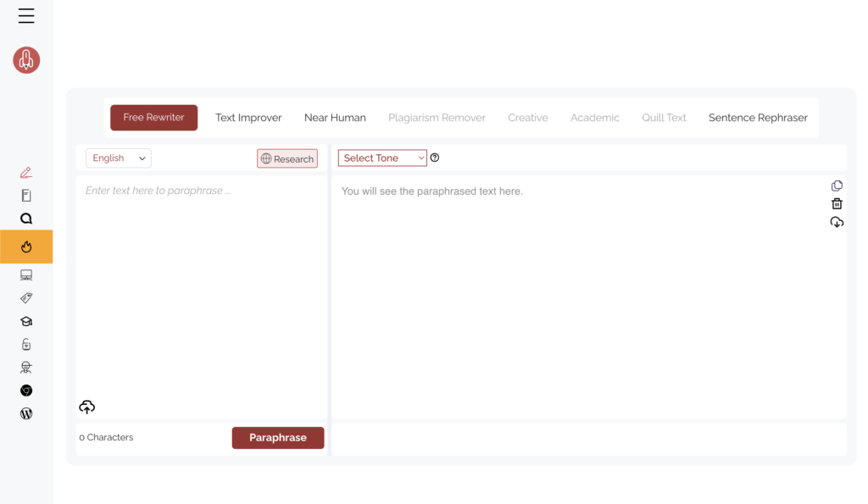Select the highlighted flame icon in sidebar
The width and height of the screenshot is (868, 504).
(x=26, y=246)
